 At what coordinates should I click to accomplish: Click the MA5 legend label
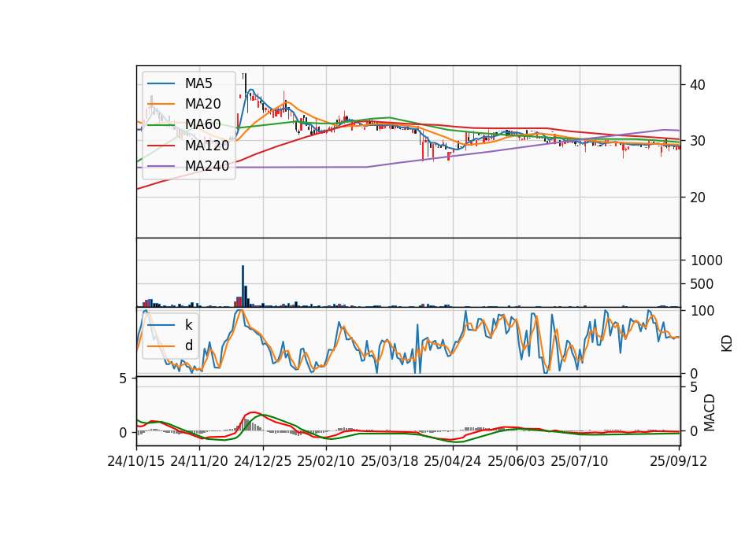[x=198, y=83]
